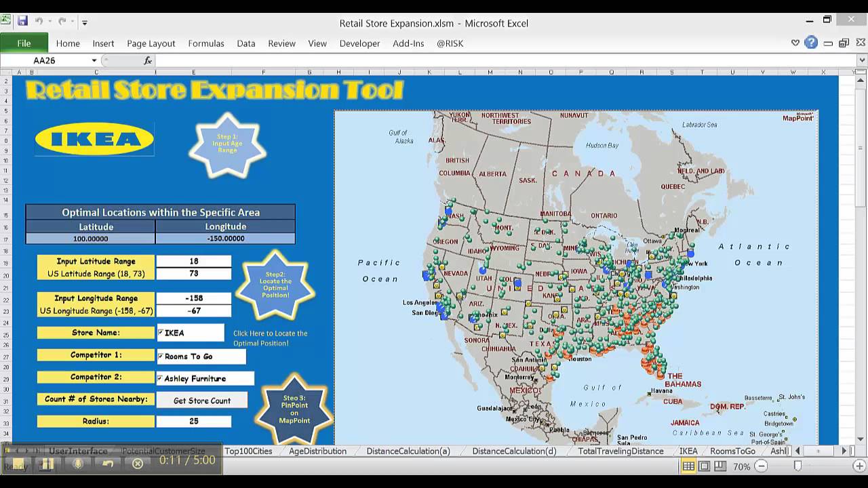Open the @RISK ribbon tab
The height and width of the screenshot is (488, 868).
[x=450, y=43]
